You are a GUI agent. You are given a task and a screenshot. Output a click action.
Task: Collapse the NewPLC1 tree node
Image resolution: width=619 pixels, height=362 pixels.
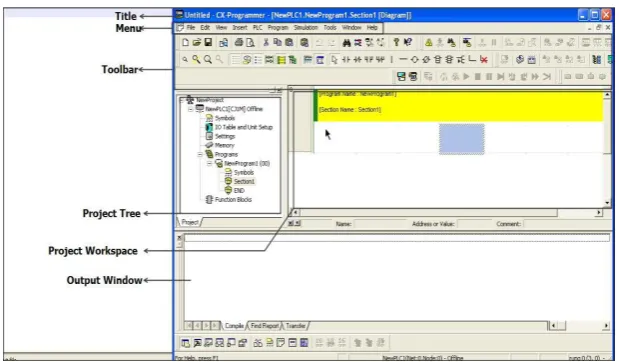(x=191, y=109)
